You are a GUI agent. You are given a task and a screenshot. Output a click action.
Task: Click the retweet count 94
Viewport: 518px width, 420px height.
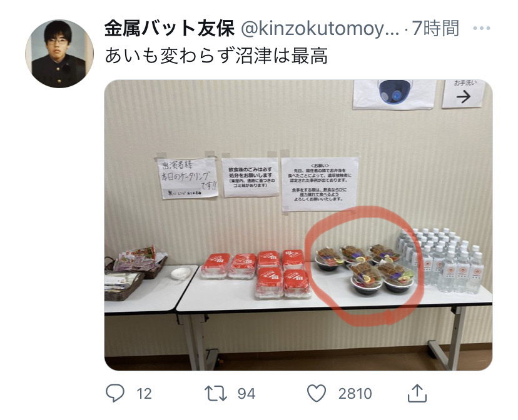coord(246,394)
